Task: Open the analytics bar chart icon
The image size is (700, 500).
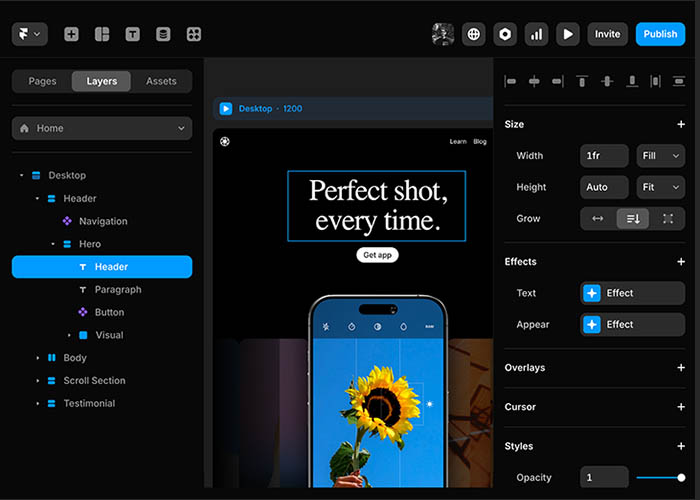Action: (x=536, y=34)
